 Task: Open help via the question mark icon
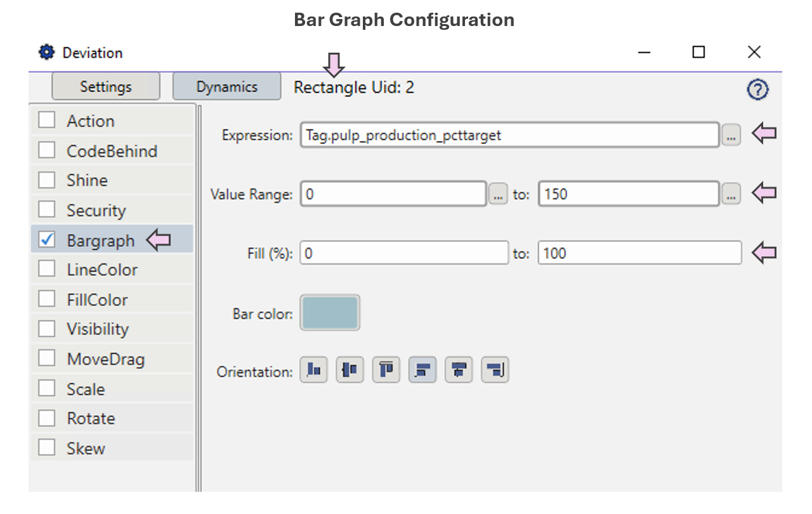click(x=757, y=90)
